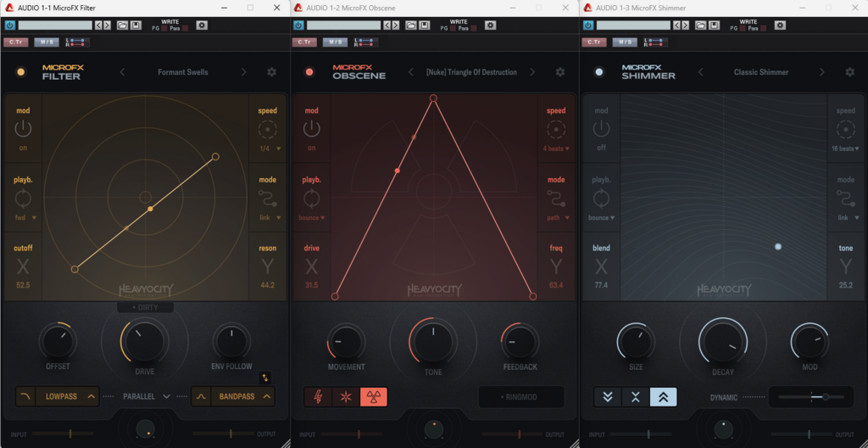The image size is (868, 448).
Task: Click C.Tr button in Filter window
Action: click(15, 42)
